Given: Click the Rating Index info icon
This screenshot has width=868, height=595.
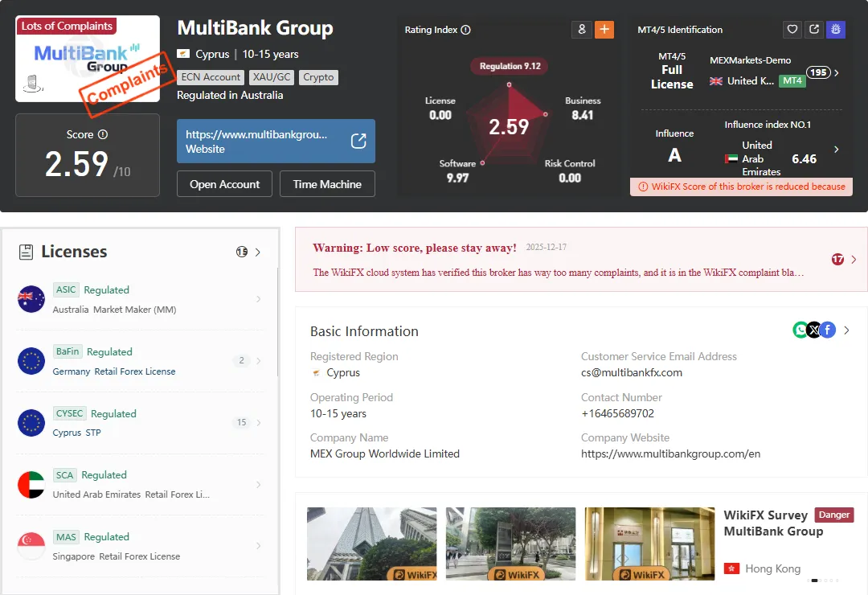Looking at the screenshot, I should point(465,30).
